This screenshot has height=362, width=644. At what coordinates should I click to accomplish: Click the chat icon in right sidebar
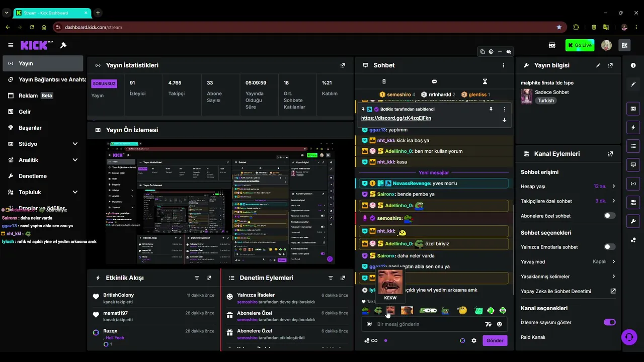pos(633,165)
